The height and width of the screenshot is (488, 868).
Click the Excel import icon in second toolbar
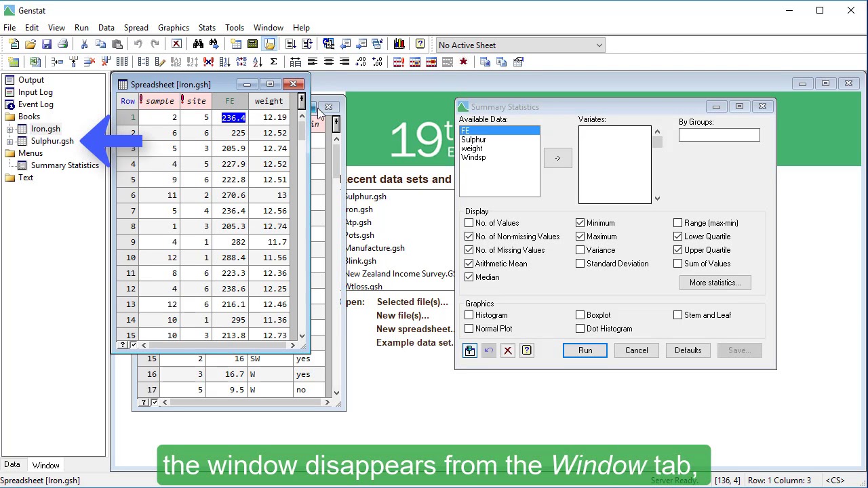35,62
